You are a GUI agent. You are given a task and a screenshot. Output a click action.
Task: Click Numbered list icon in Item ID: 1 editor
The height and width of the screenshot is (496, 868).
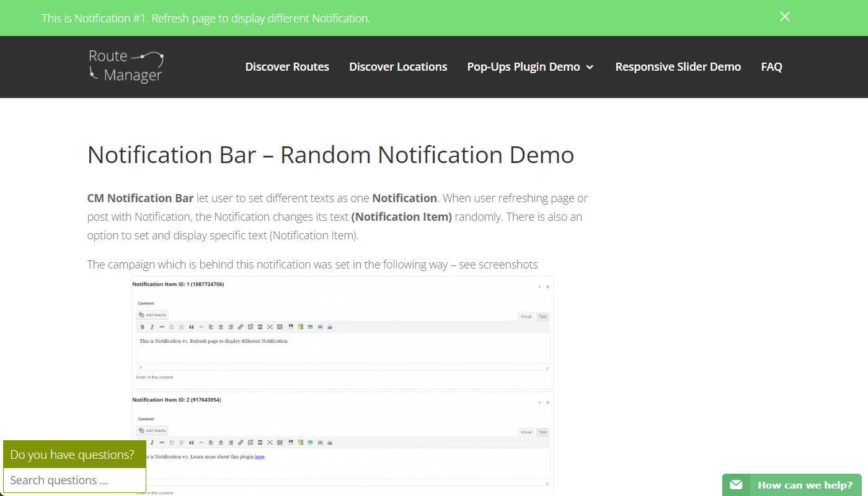182,327
